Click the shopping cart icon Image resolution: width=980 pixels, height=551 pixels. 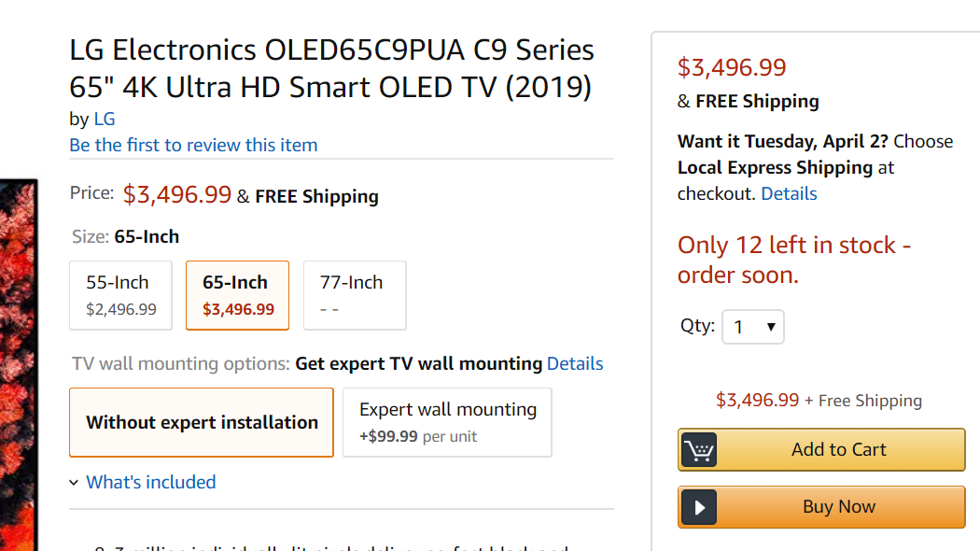pyautogui.click(x=699, y=450)
